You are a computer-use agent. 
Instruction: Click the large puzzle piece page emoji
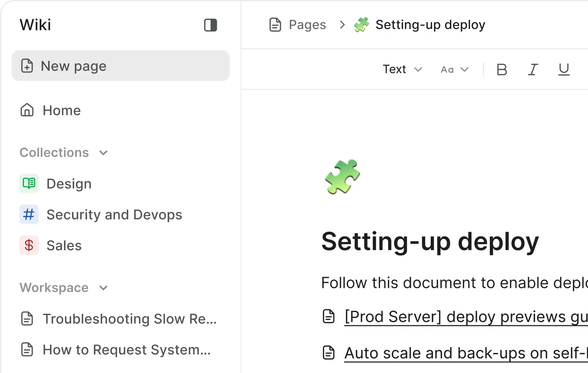pos(342,177)
